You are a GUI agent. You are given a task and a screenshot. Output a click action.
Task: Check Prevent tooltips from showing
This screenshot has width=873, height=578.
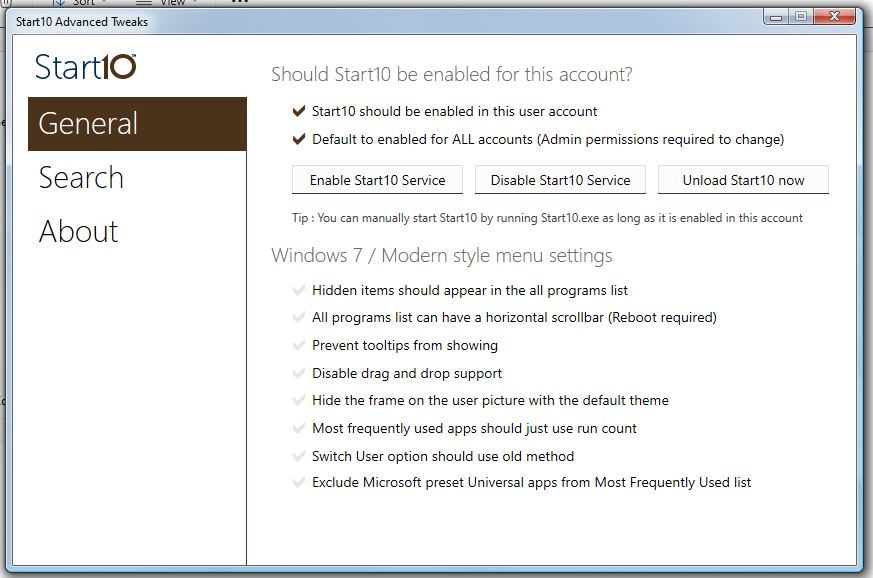point(298,345)
